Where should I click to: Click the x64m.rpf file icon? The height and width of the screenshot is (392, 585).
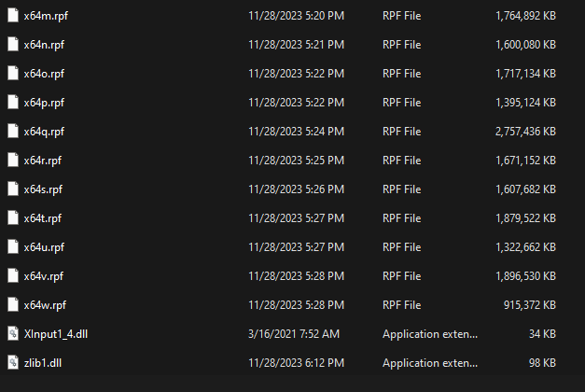(x=13, y=16)
